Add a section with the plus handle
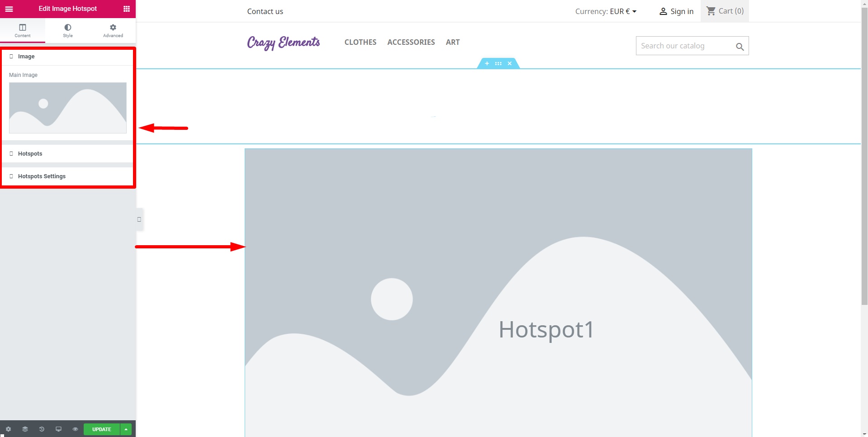The width and height of the screenshot is (868, 437). click(487, 63)
